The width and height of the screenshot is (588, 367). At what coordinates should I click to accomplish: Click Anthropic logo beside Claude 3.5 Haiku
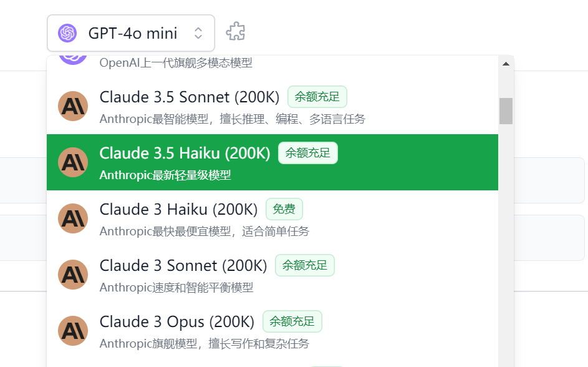tap(73, 162)
